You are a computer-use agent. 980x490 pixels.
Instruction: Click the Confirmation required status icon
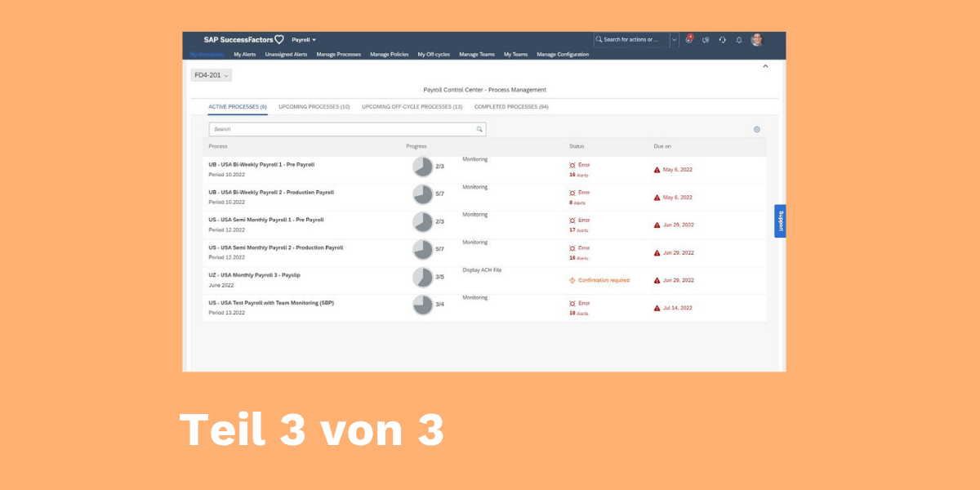(x=572, y=280)
